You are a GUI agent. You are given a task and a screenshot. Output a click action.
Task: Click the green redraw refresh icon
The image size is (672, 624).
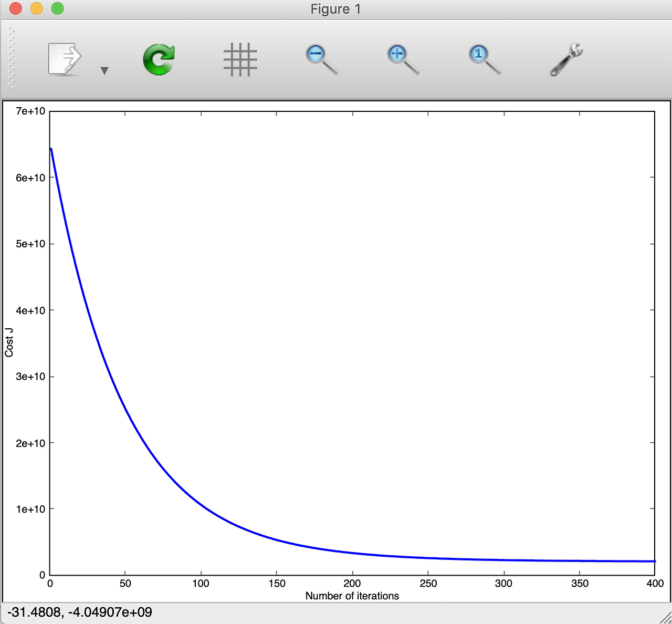159,59
